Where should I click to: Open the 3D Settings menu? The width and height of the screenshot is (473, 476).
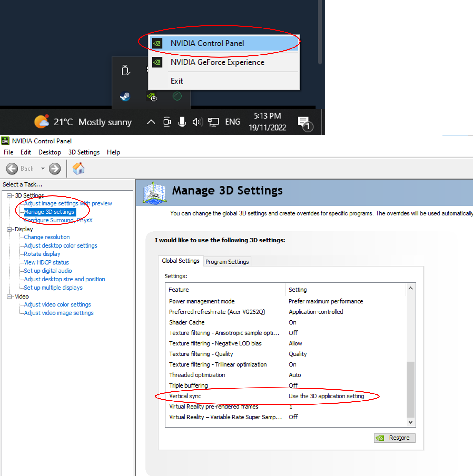[x=84, y=152]
